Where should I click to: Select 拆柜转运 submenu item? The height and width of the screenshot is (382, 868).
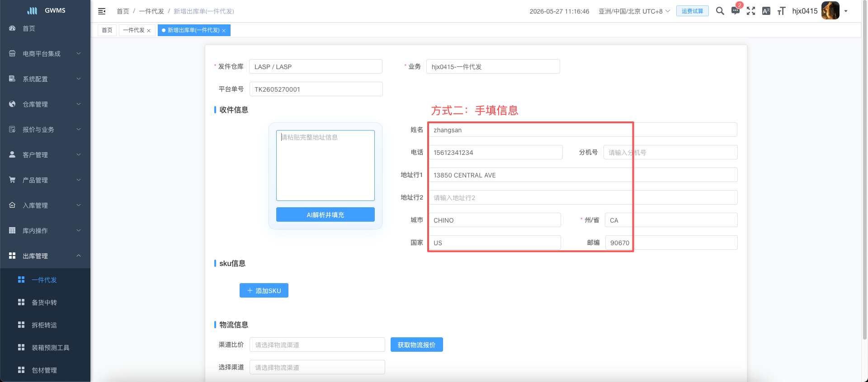click(45, 325)
